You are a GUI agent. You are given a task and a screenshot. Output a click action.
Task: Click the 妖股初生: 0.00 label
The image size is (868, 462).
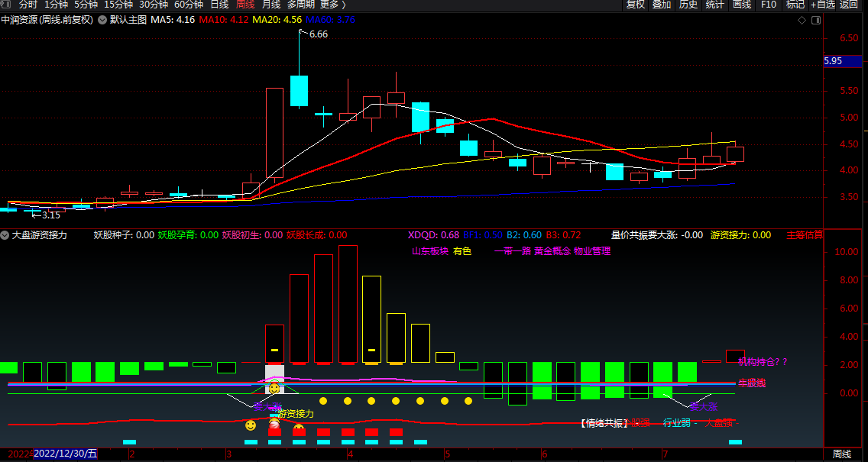252,235
